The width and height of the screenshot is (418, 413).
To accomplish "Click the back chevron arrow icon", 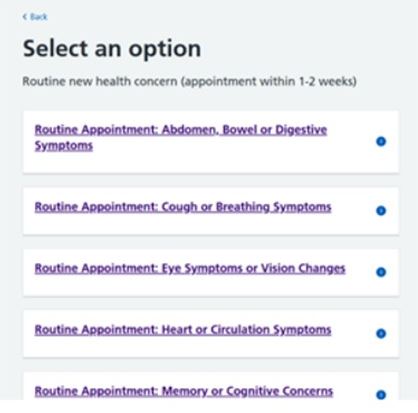I will [25, 17].
